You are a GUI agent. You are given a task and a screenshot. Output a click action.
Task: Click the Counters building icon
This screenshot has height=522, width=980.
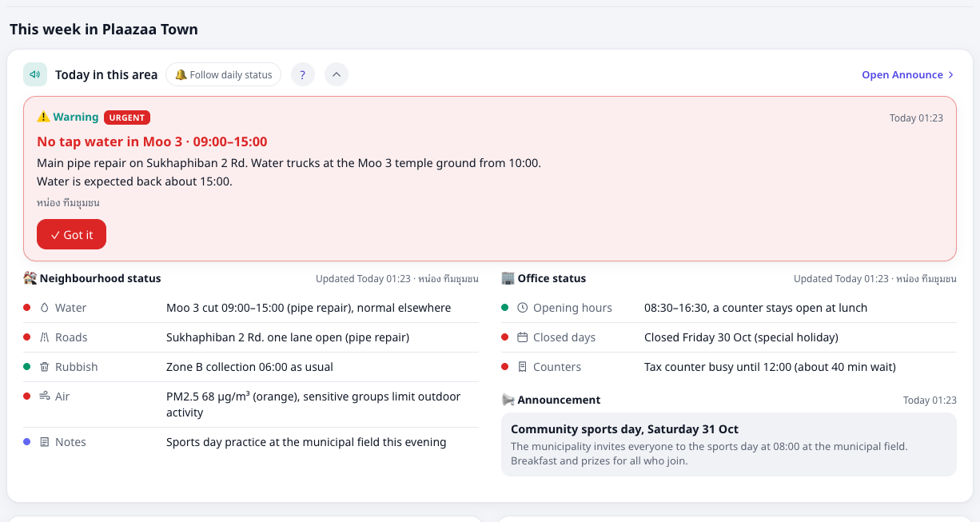tap(523, 367)
